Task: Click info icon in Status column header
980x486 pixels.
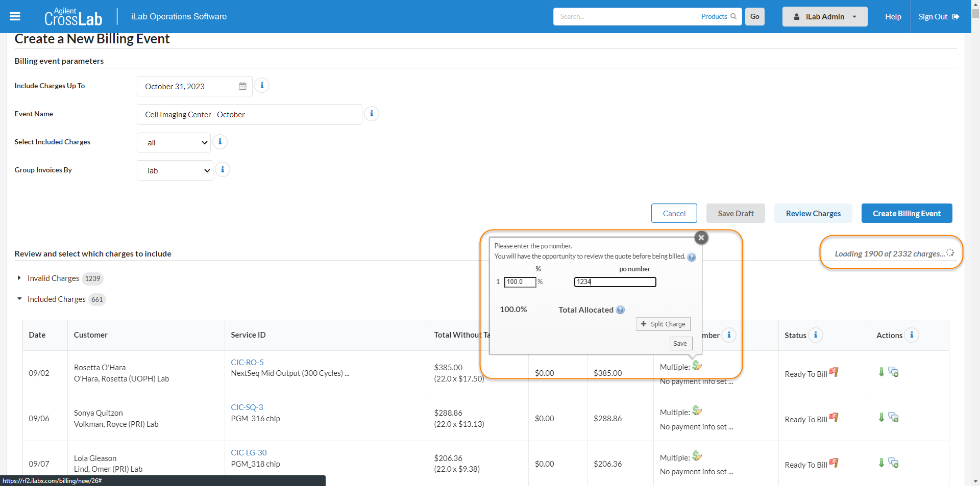Action: click(x=816, y=335)
